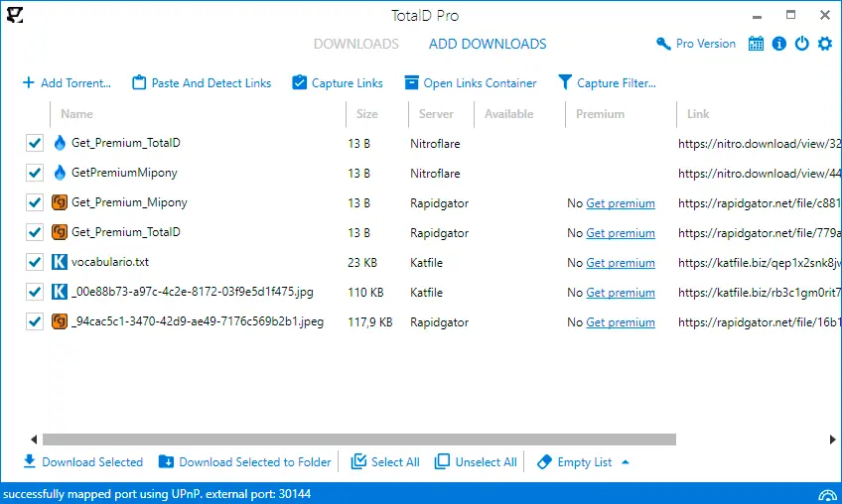Sort by Server column header
Image resolution: width=842 pixels, height=504 pixels.
[x=436, y=114]
